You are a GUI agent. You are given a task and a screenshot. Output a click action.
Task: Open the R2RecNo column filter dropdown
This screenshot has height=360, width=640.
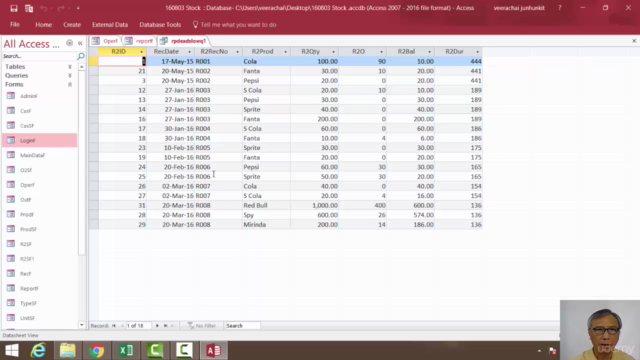pos(238,52)
